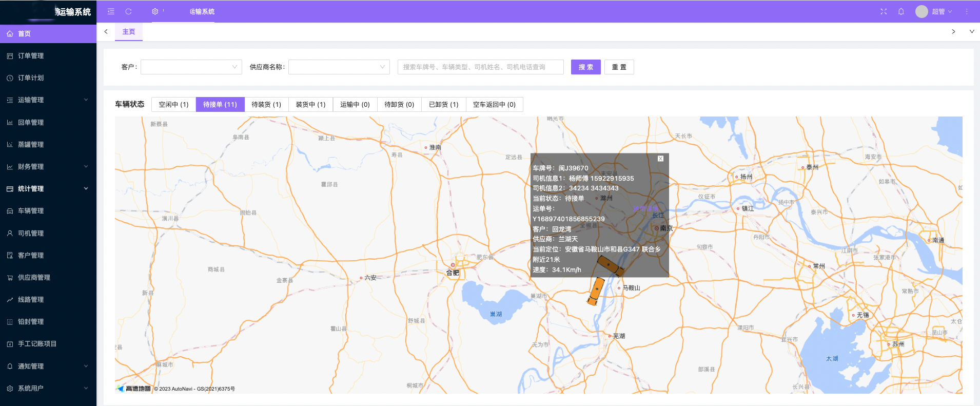Click the bell icon for 通知管理
980x406 pixels.
tap(10, 366)
